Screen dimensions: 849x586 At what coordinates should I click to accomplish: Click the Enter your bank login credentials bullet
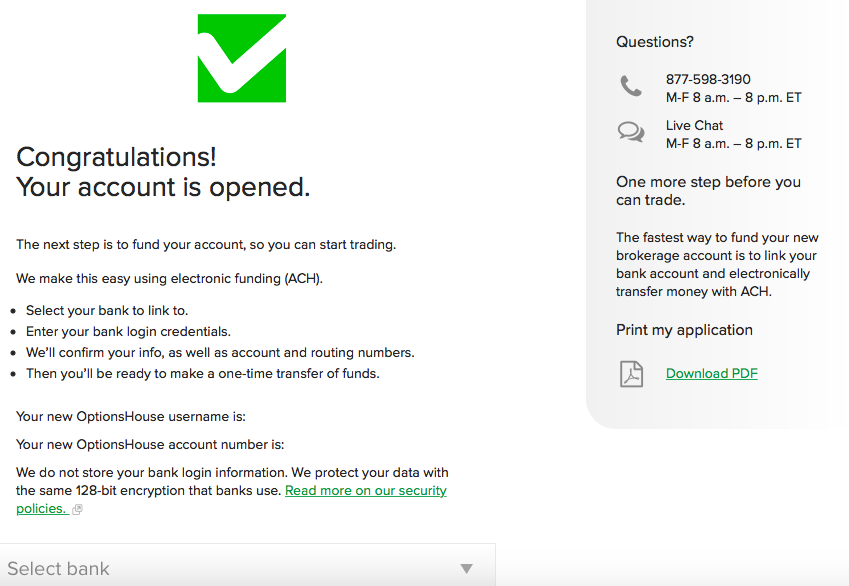coord(128,332)
